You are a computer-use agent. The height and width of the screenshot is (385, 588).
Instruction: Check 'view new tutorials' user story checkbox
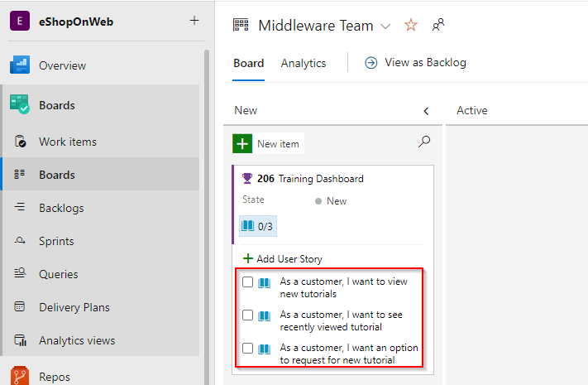[247, 282]
